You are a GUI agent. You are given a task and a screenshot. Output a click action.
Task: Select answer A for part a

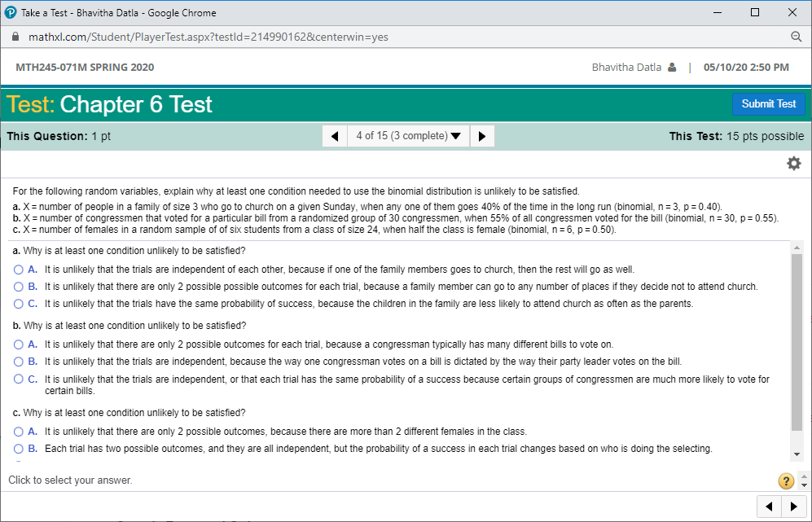click(18, 269)
